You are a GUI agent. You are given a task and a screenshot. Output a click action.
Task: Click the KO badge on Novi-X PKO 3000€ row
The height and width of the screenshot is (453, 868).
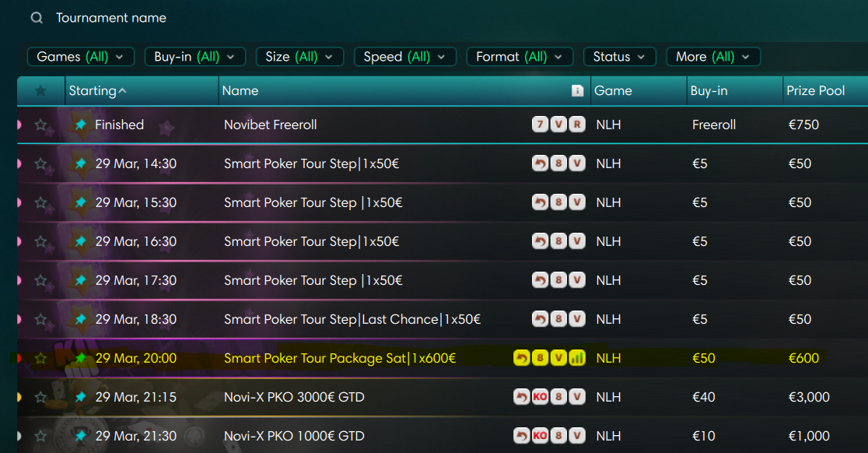pyautogui.click(x=540, y=397)
